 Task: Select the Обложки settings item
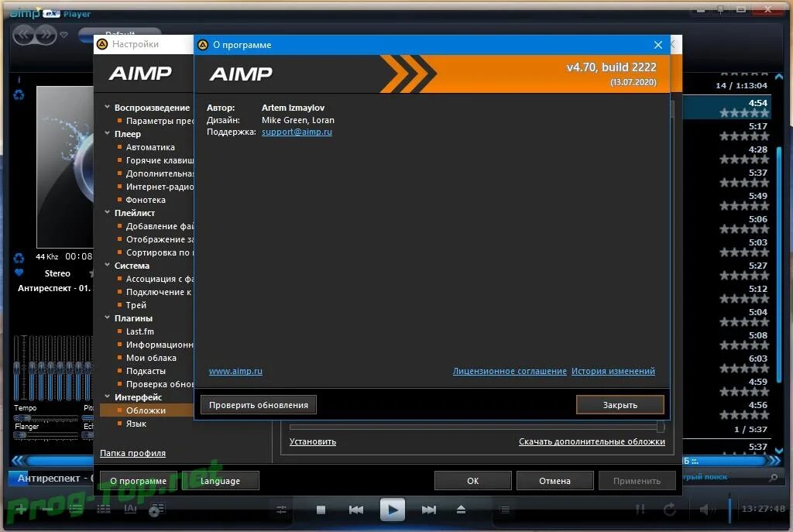coord(146,410)
